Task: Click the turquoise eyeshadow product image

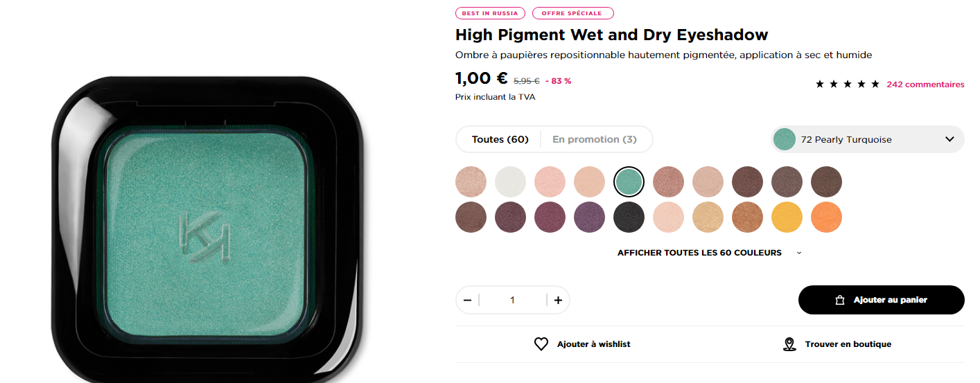Action: (207, 229)
